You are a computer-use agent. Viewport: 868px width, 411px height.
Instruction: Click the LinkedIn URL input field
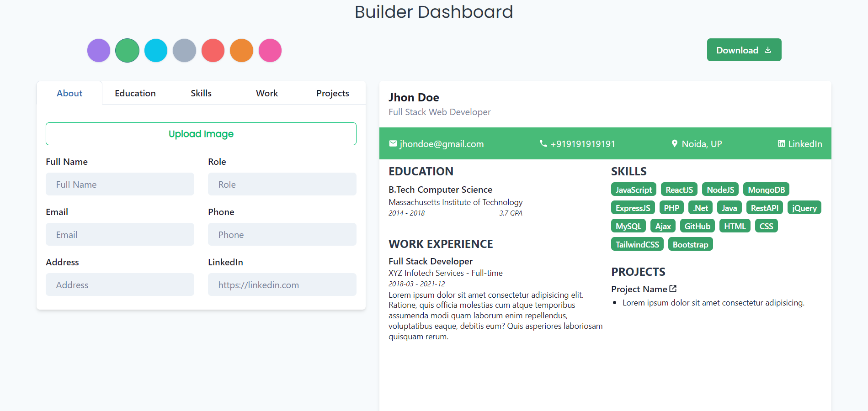click(x=282, y=285)
